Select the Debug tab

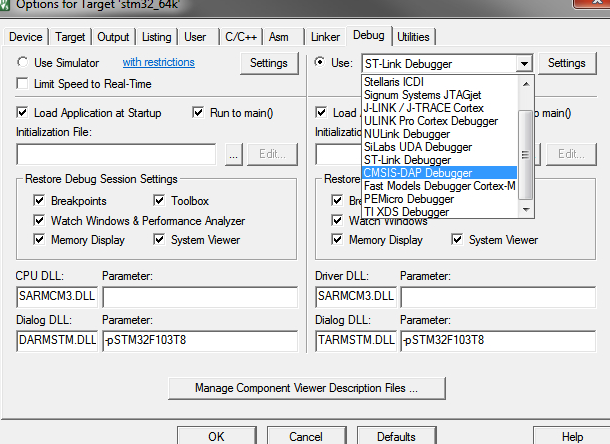click(x=368, y=35)
